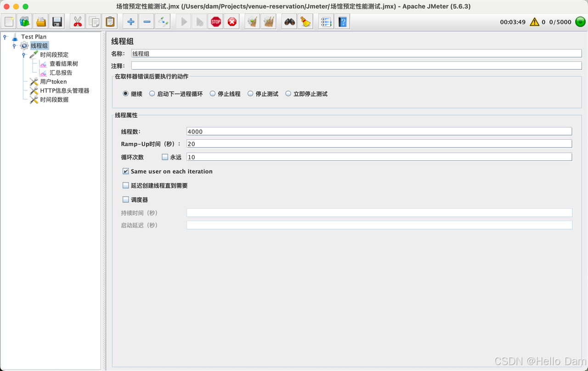The width and height of the screenshot is (588, 371).
Task: Click the 0/5000 thread count display
Action: [x=560, y=22]
